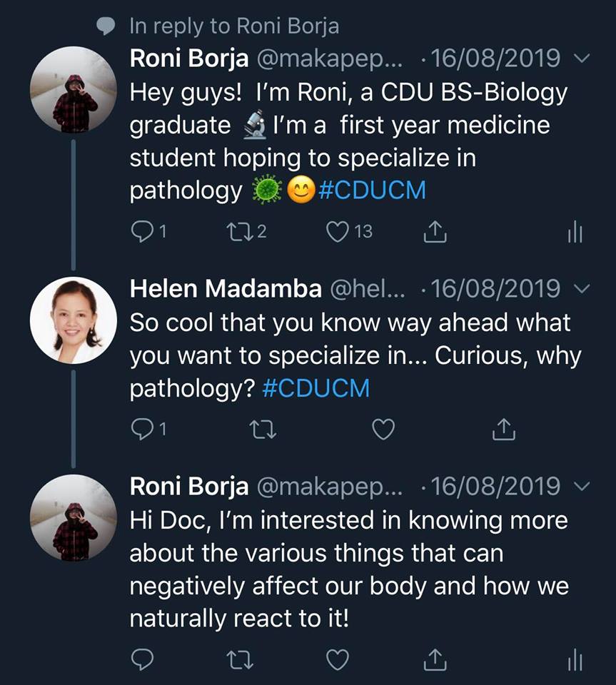Expand options chevron on Helen's tweet
This screenshot has width=616, height=685.
pos(582,290)
